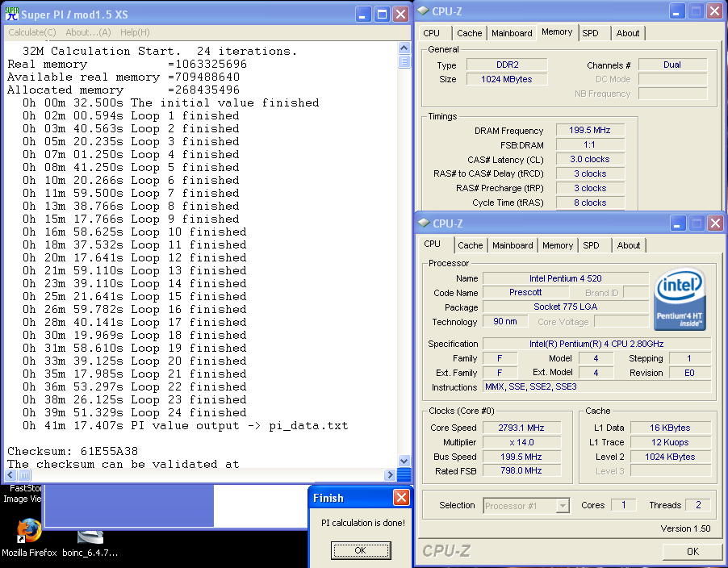Click the top CPU-Z window title icon
Screen dimensions: 728x568
(x=423, y=10)
